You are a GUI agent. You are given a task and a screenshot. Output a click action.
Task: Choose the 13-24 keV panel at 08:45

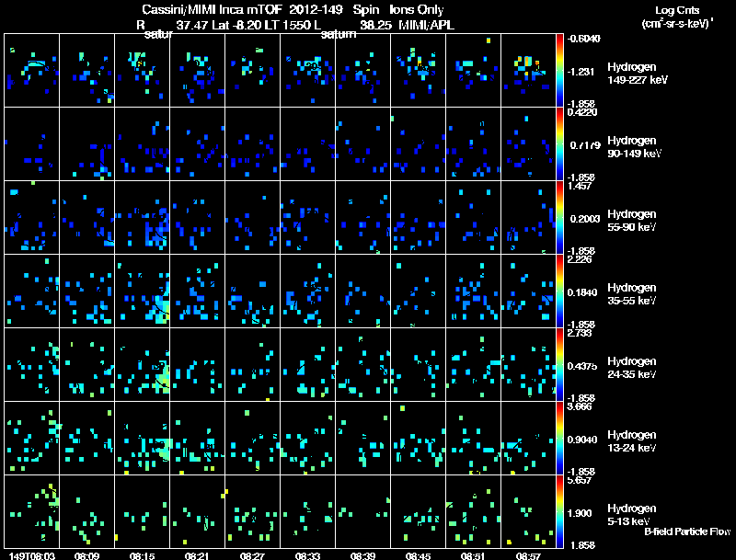pos(418,438)
